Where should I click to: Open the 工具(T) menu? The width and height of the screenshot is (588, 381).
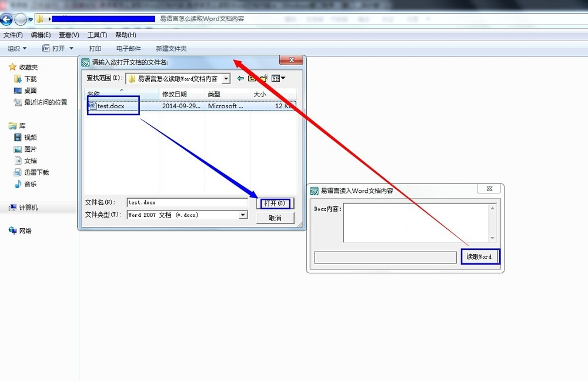coord(97,35)
